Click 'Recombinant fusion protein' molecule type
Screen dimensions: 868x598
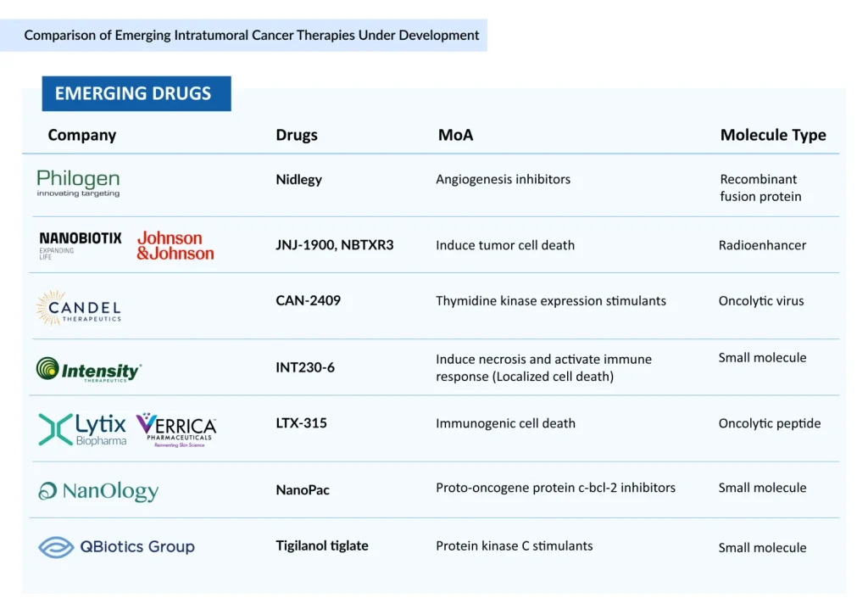[760, 187]
